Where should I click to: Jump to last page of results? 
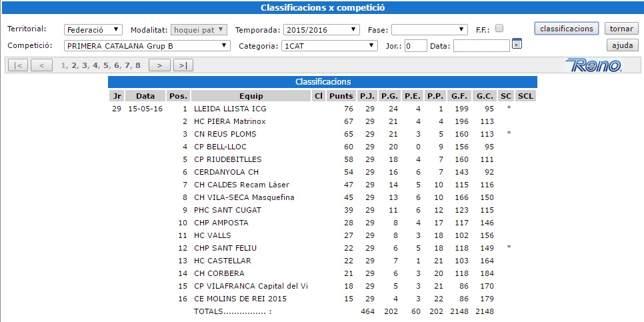183,65
